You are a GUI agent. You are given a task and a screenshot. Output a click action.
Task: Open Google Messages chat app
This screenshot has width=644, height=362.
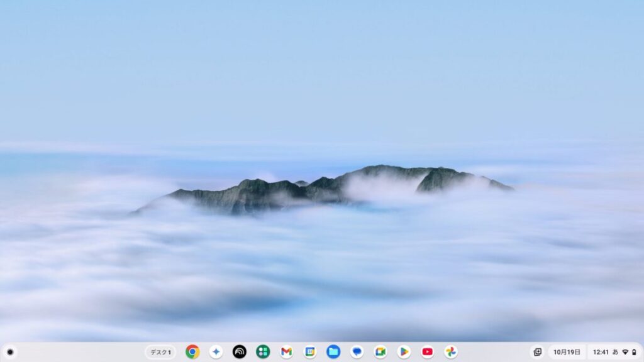[x=357, y=352]
